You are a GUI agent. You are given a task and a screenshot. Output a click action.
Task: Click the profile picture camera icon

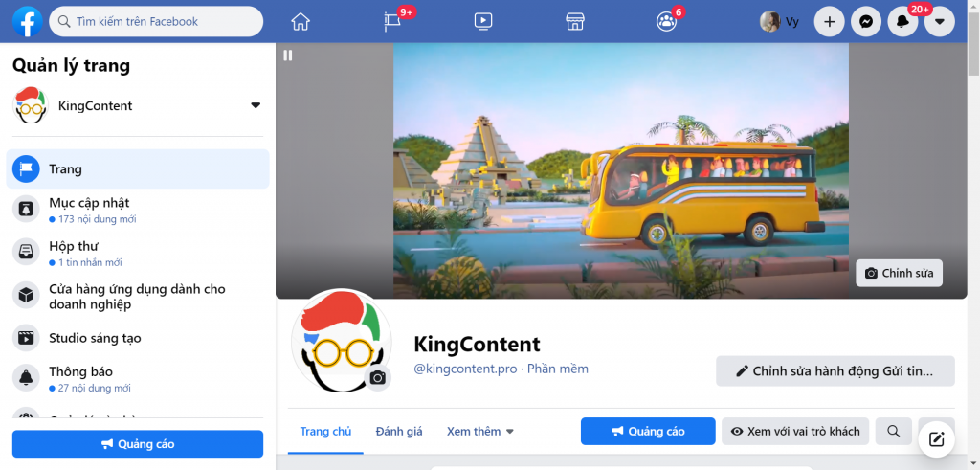pyautogui.click(x=377, y=377)
